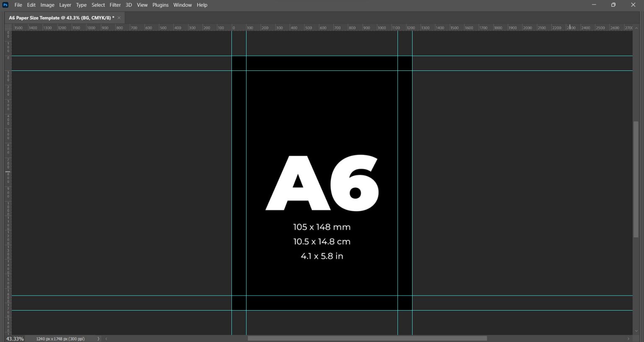Click the Photoshop application logo icon

tap(5, 5)
